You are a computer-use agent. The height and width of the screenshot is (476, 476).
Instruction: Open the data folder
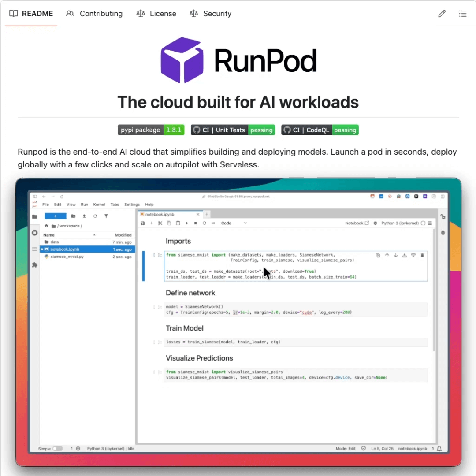[x=87, y=242]
